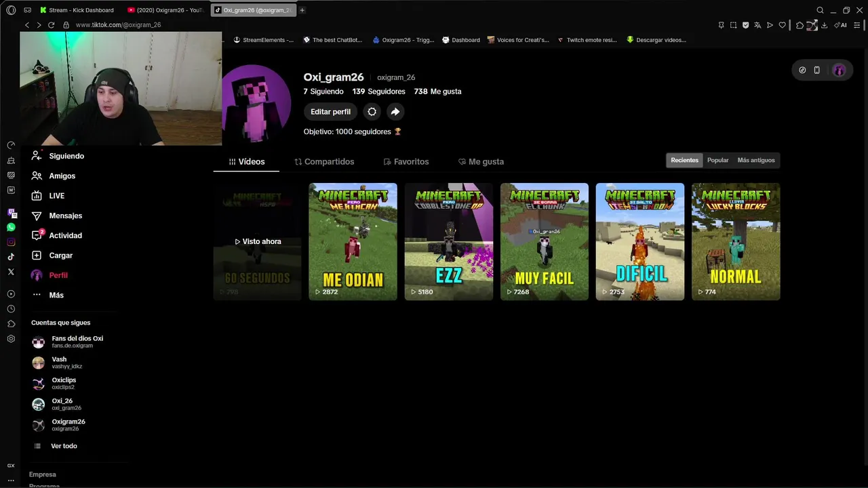Open the Vash followed account
The width and height of the screenshot is (868, 488).
pyautogui.click(x=58, y=363)
